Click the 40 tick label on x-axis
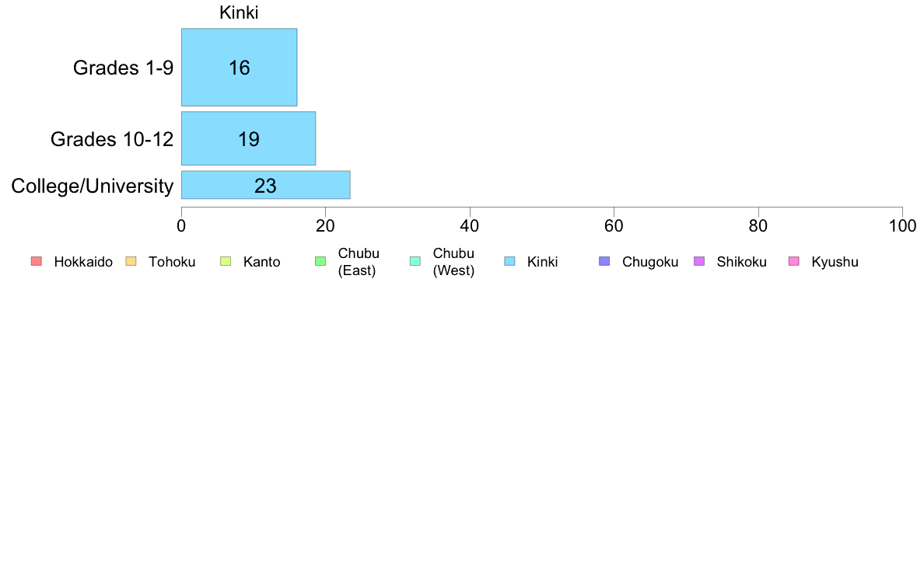924x572 pixels. [x=470, y=225]
